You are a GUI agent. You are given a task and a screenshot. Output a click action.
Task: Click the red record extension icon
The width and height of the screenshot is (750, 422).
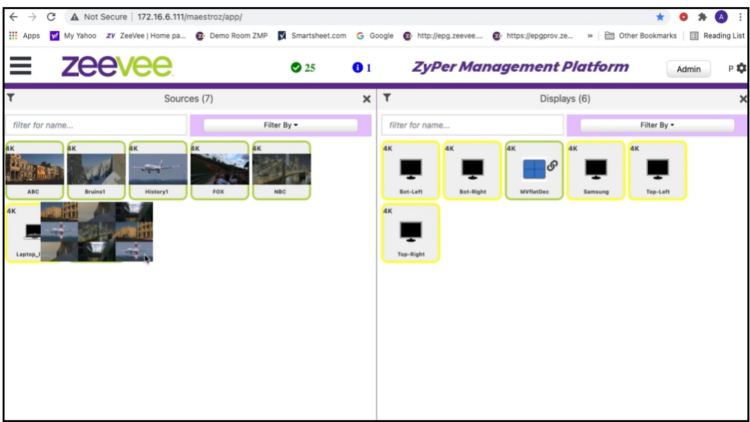pos(684,17)
